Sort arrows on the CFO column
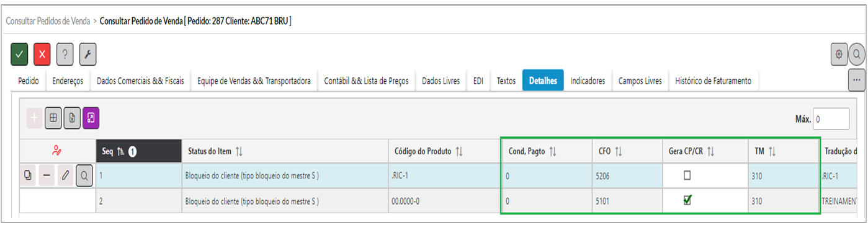 pyautogui.click(x=619, y=152)
